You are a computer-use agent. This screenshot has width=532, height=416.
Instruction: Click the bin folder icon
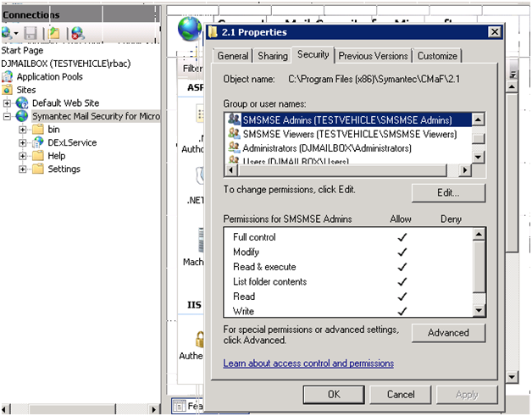coord(38,130)
